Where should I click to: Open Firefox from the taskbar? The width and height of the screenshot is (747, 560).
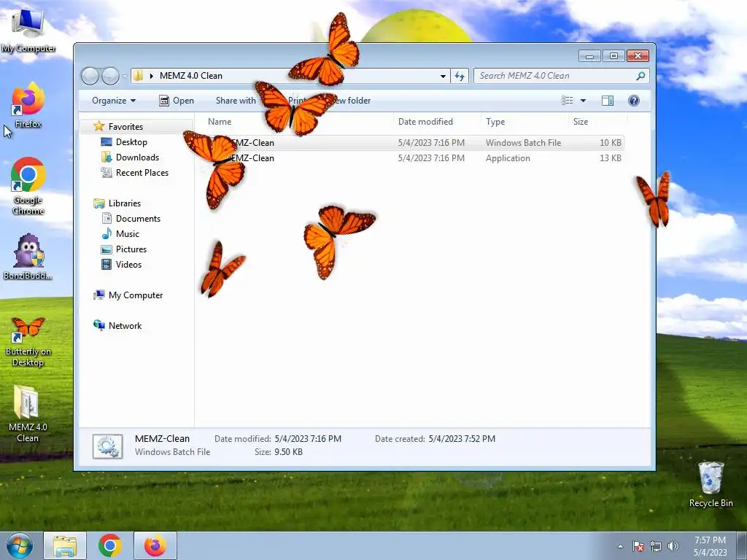point(155,545)
